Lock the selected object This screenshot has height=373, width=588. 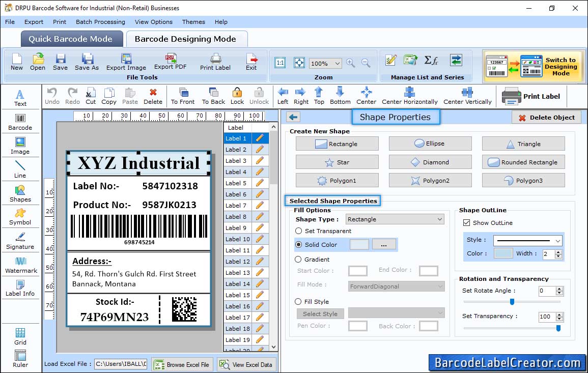point(237,96)
